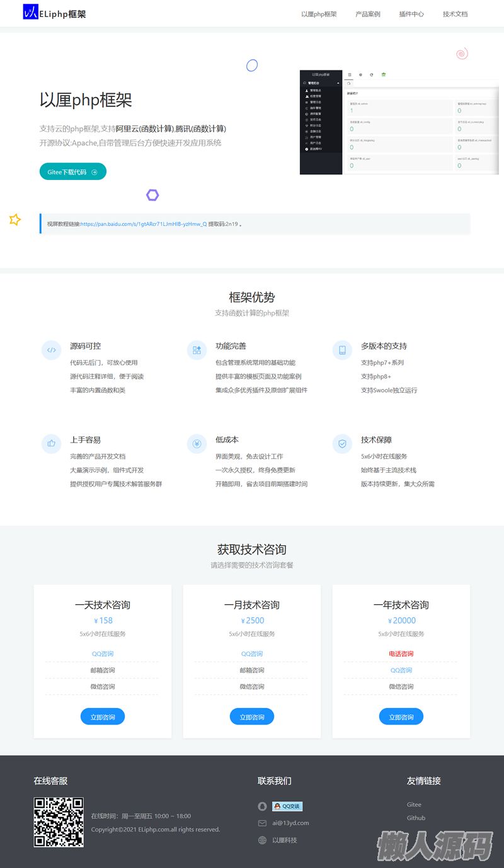504x868 pixels.
Task: Click the ¥20000 price text
Action: (x=401, y=621)
